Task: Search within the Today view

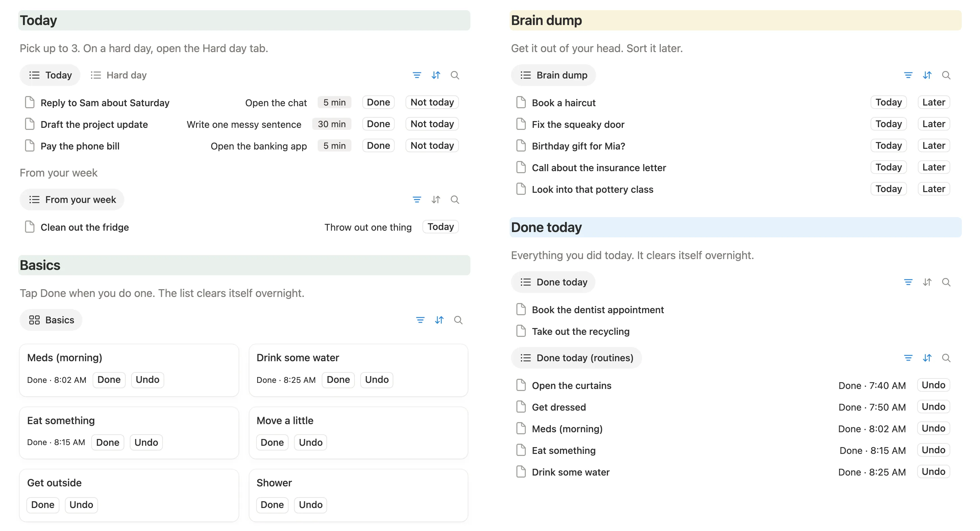Action: (x=455, y=75)
